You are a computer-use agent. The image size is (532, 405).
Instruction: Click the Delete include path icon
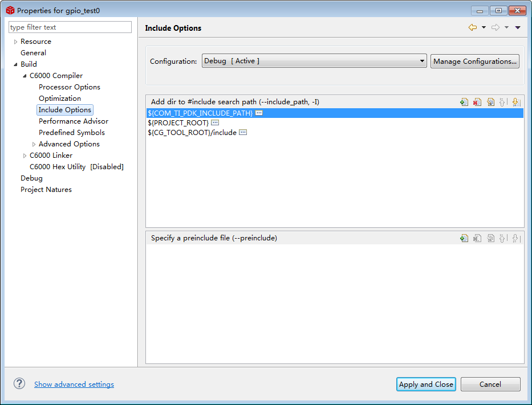point(477,102)
